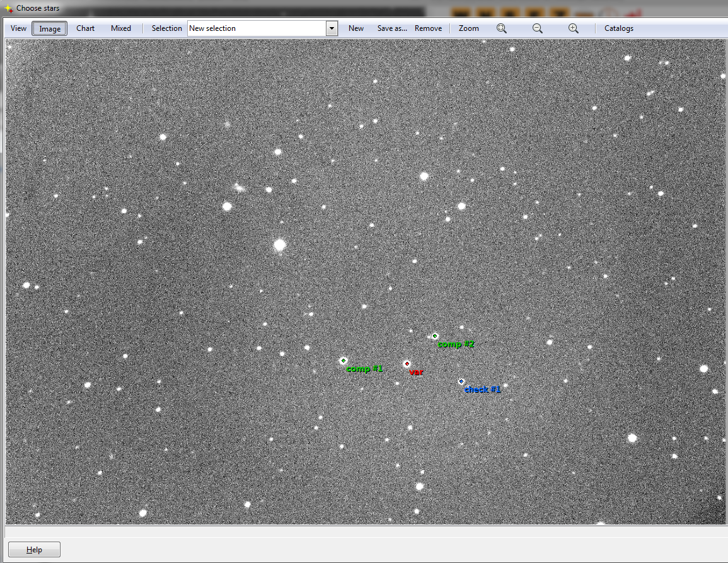
Task: Enable the Mixed view mode
Action: [121, 28]
